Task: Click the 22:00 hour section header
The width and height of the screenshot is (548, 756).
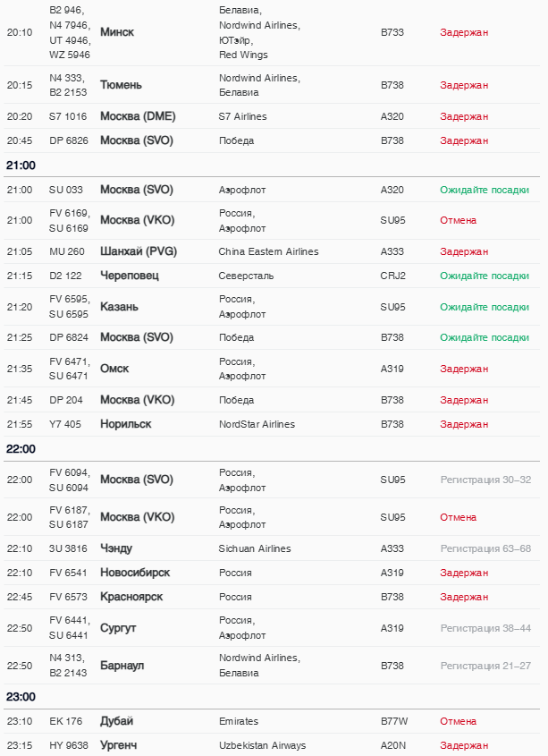Action: coord(21,449)
